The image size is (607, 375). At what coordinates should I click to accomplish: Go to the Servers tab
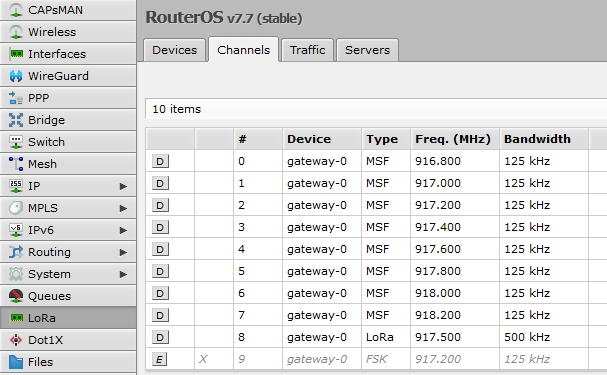click(x=367, y=50)
